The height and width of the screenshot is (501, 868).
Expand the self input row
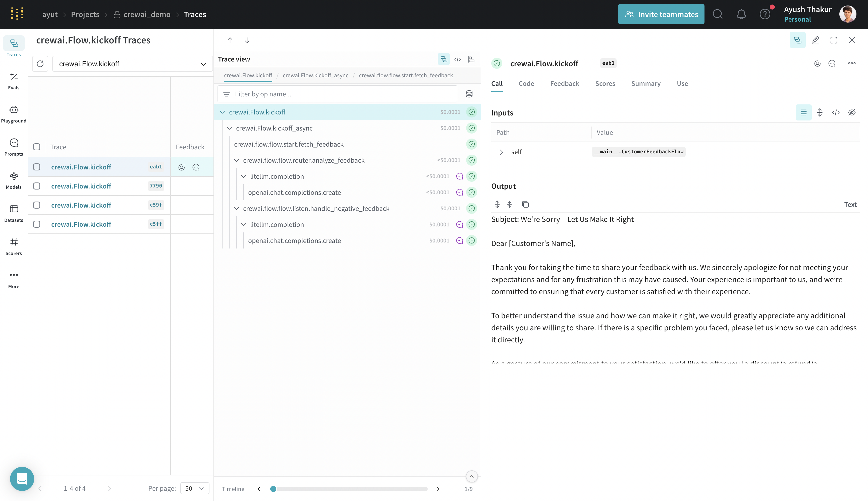(x=501, y=152)
